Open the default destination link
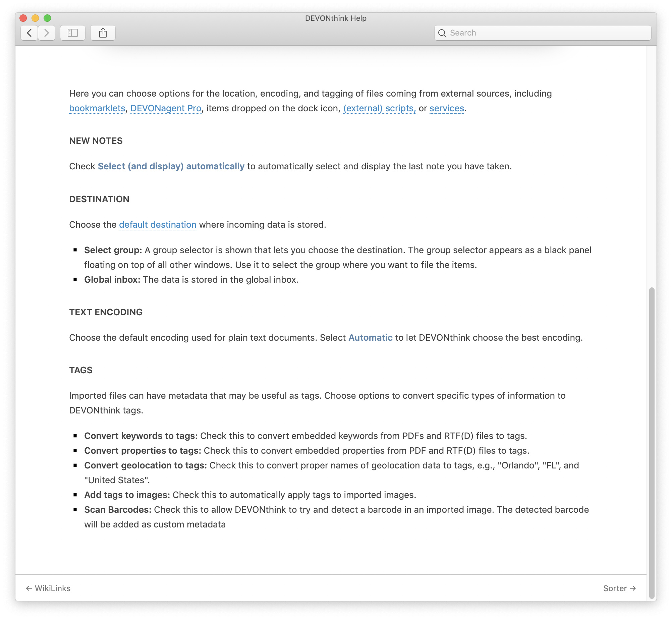The height and width of the screenshot is (619, 672). pos(158,225)
